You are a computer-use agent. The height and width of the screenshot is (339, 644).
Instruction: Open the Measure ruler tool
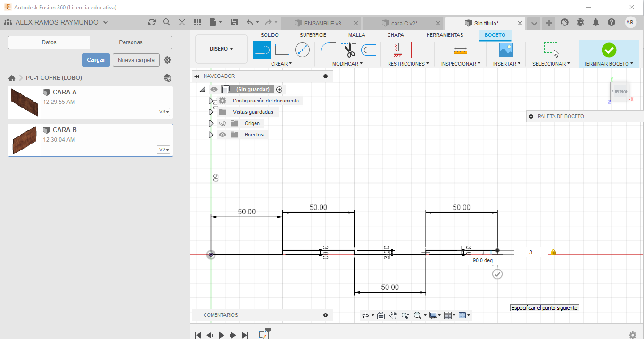coord(461,50)
